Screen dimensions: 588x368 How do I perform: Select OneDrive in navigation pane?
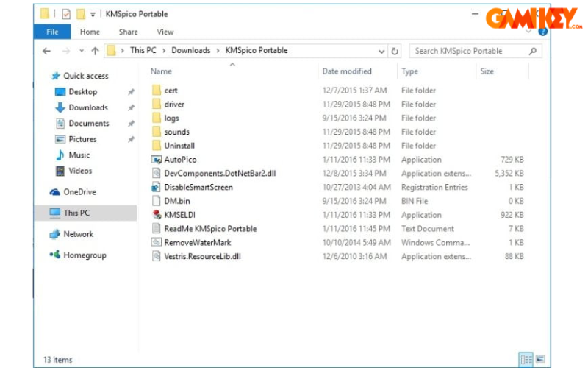tap(79, 192)
